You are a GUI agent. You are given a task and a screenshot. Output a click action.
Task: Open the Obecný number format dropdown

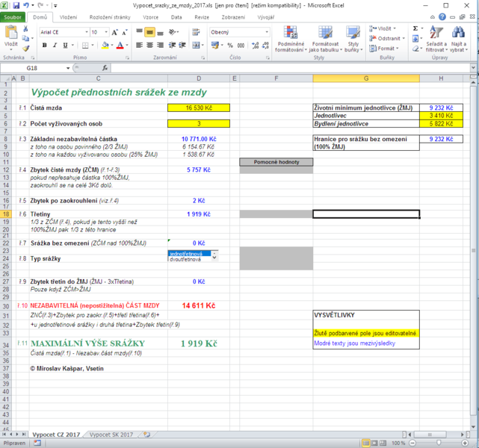coord(267,32)
